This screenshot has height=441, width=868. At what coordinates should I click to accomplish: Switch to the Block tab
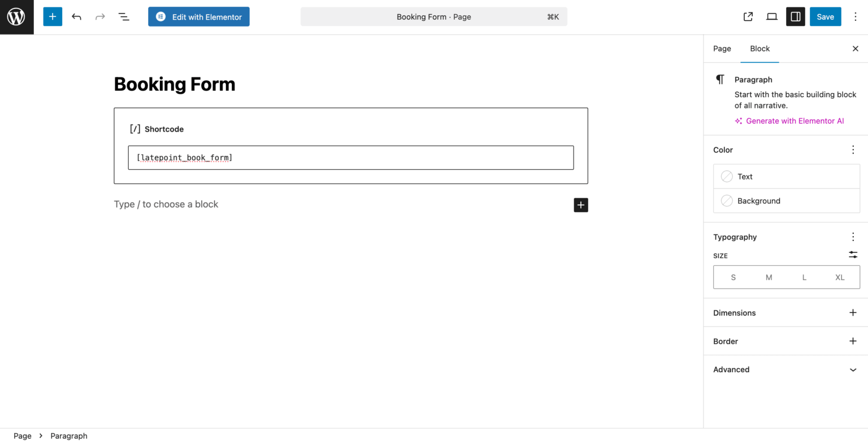pyautogui.click(x=759, y=49)
